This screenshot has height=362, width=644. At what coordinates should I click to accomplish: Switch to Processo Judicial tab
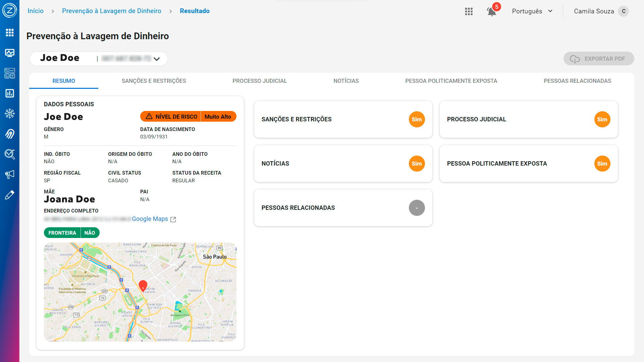[x=260, y=81]
